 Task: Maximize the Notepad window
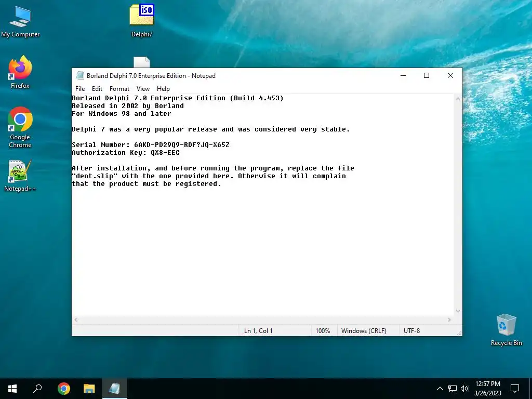point(427,75)
